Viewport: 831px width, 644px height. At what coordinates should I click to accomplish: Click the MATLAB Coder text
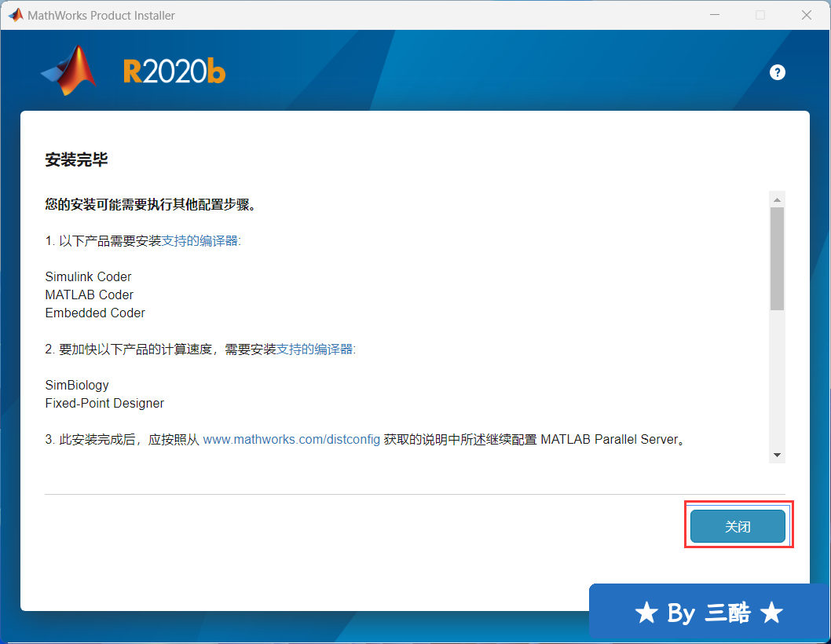[x=89, y=295]
